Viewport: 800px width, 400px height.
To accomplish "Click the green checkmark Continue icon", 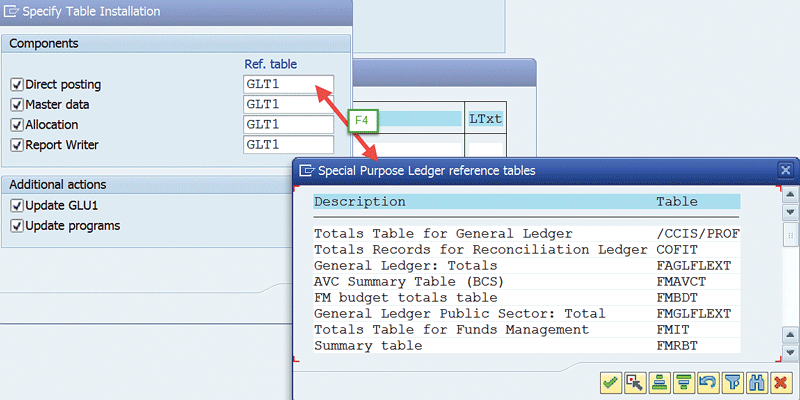I will (x=610, y=381).
